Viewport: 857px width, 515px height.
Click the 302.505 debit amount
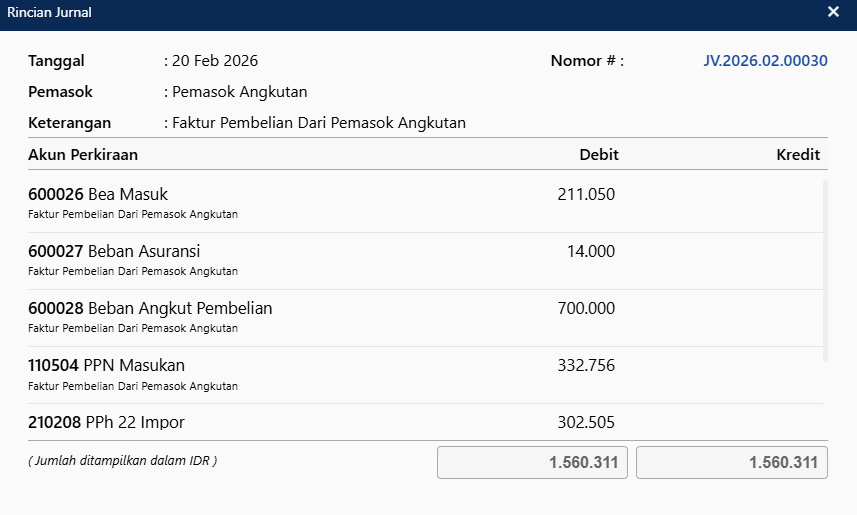point(586,422)
